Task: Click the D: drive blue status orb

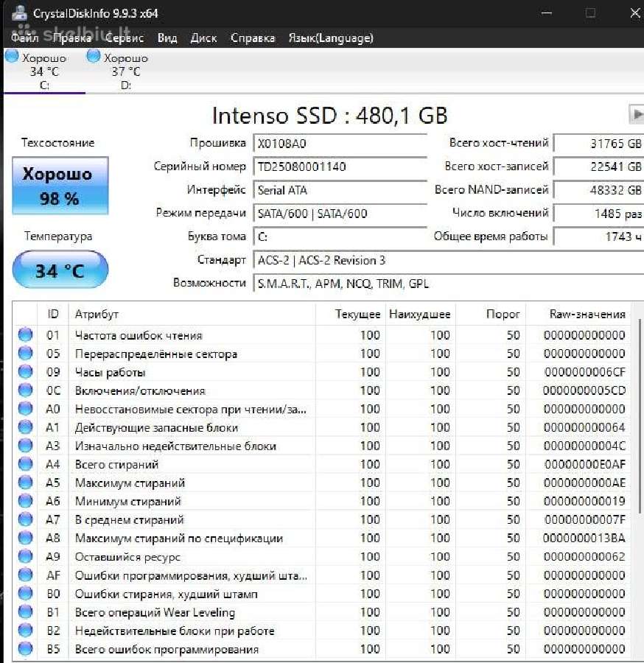Action: click(x=93, y=56)
